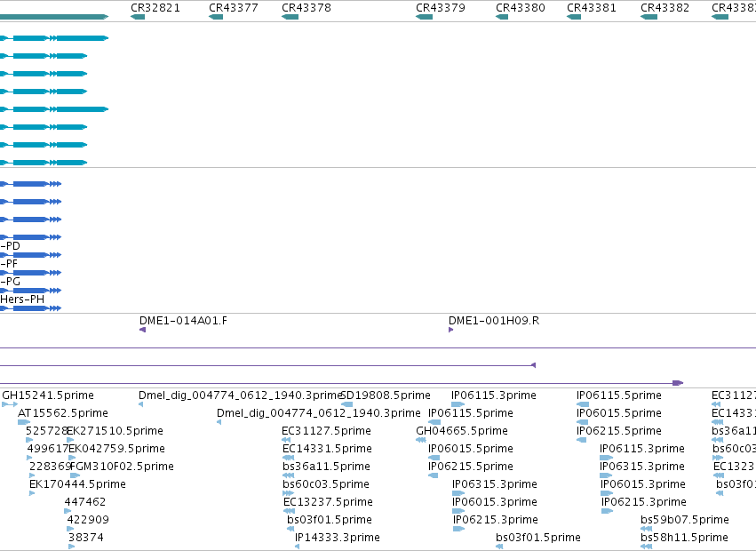Image resolution: width=756 pixels, height=551 pixels.
Task: Click the AT15562.5prime EST label
Action: point(63,413)
